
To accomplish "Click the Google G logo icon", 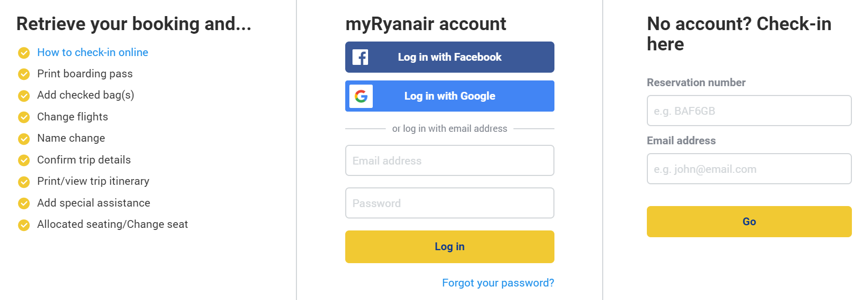I will point(361,96).
